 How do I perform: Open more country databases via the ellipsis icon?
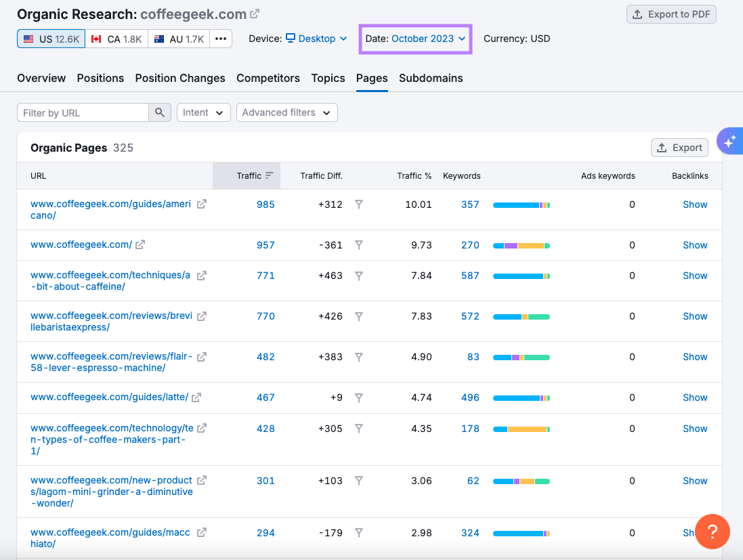[x=221, y=39]
